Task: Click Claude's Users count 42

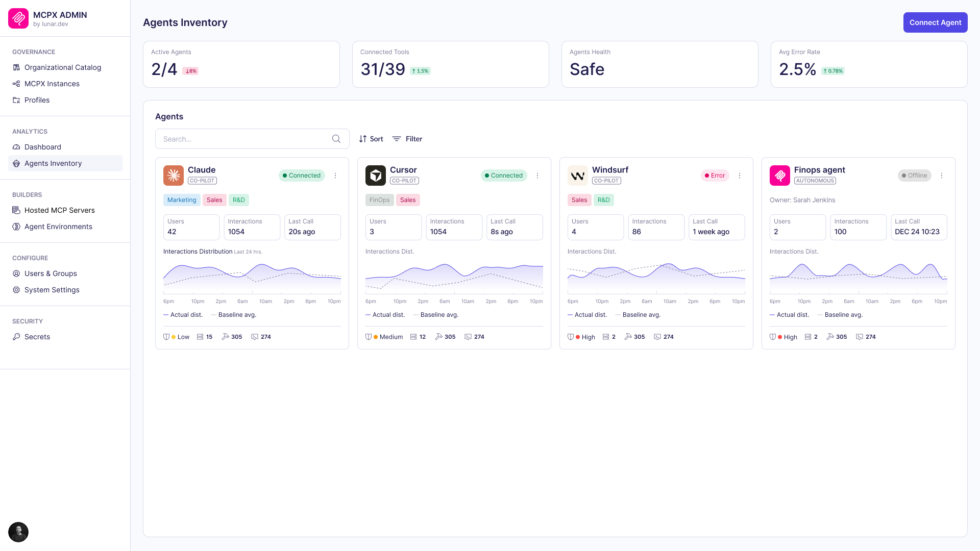Action: (191, 227)
